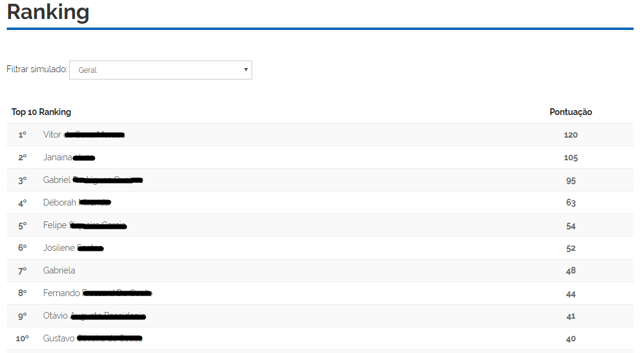Click the Pontuação column header
This screenshot has width=644, height=353.
[571, 112]
